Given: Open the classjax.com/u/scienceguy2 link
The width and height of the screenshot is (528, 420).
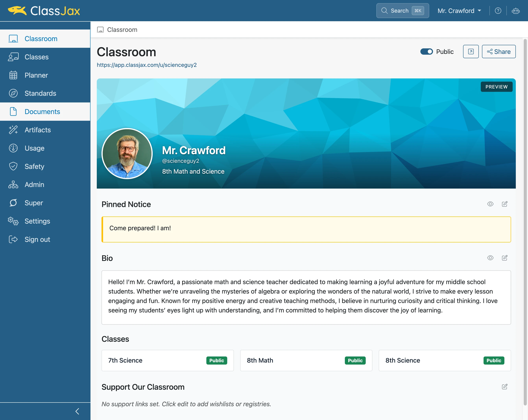Looking at the screenshot, I should coord(147,65).
